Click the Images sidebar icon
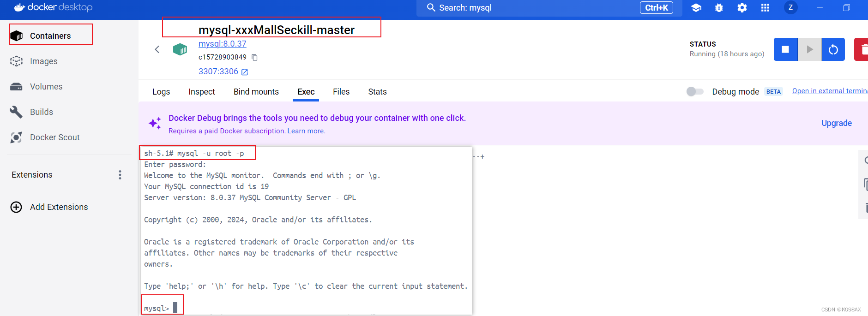The height and width of the screenshot is (316, 868). 17,61
